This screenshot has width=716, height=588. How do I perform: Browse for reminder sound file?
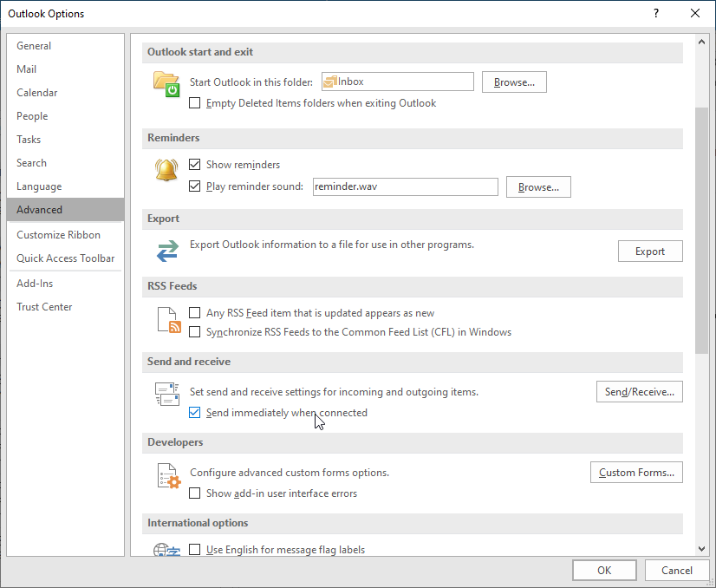[x=538, y=187]
